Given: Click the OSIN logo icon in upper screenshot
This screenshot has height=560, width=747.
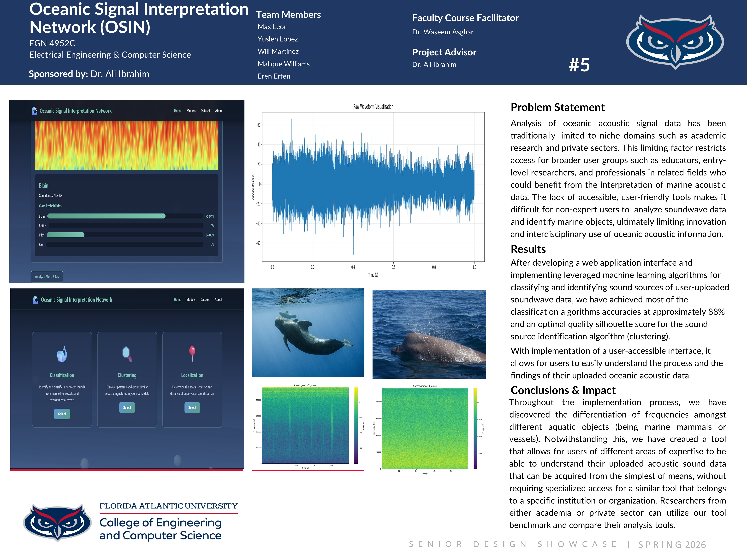Looking at the screenshot, I should point(34,111).
